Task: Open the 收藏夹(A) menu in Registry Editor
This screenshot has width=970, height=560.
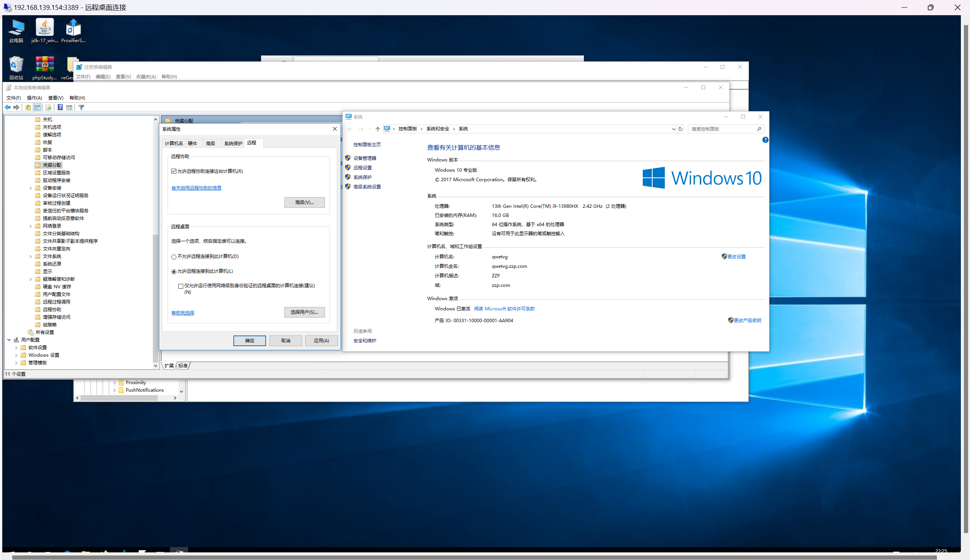Action: pyautogui.click(x=146, y=76)
